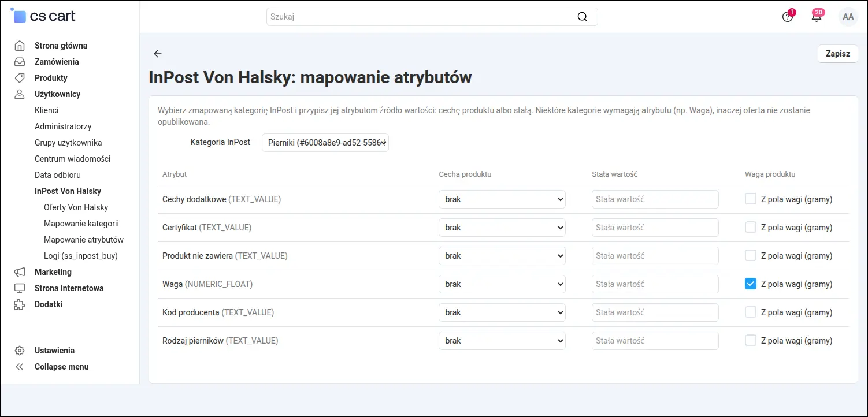The width and height of the screenshot is (868, 417).
Task: Enable weight checkbox for Certyfikat
Action: tap(751, 228)
